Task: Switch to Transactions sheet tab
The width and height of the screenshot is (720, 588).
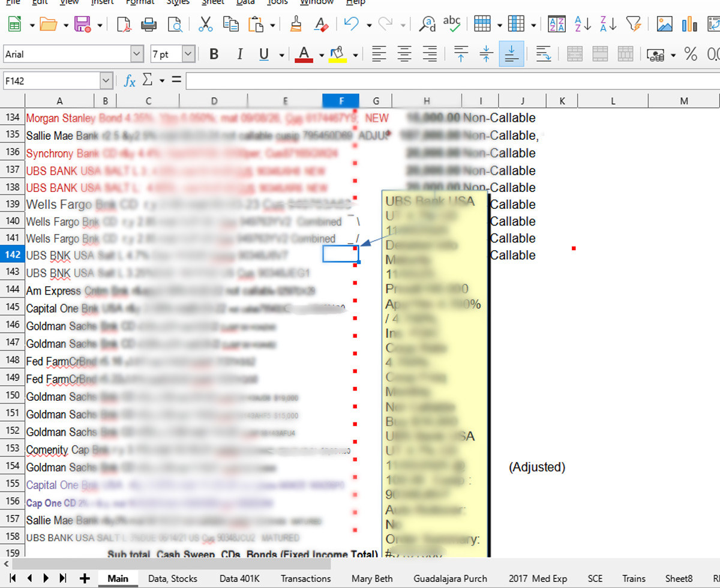Action: [306, 578]
